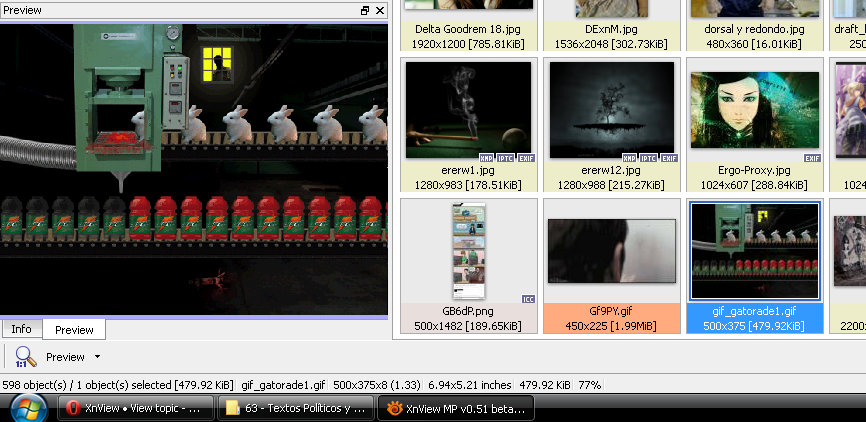Open the Preview dropdown arrow

[x=97, y=357]
